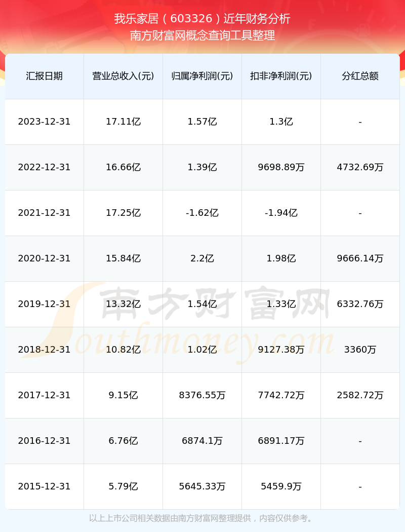
Task: Click the date cell 2021-12-31
Action: tap(45, 213)
